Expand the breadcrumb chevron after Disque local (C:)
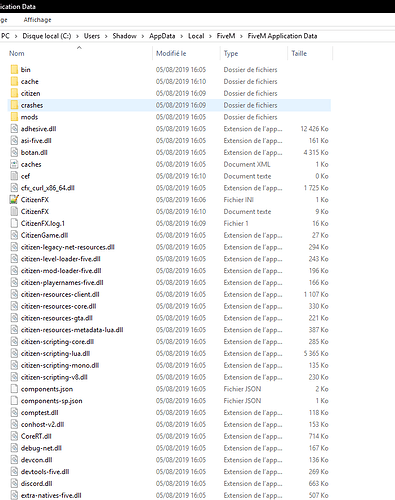This screenshot has height=500, width=395. point(77,36)
